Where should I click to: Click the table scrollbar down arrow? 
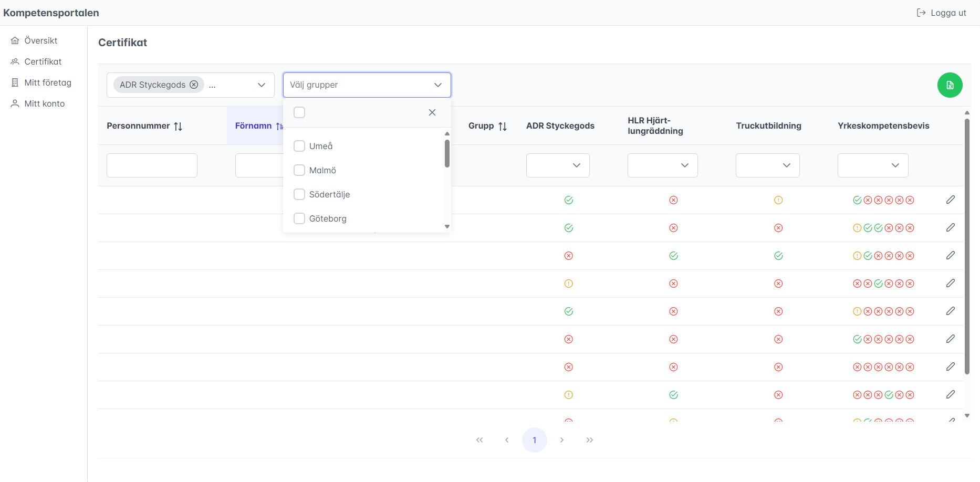coord(967,415)
